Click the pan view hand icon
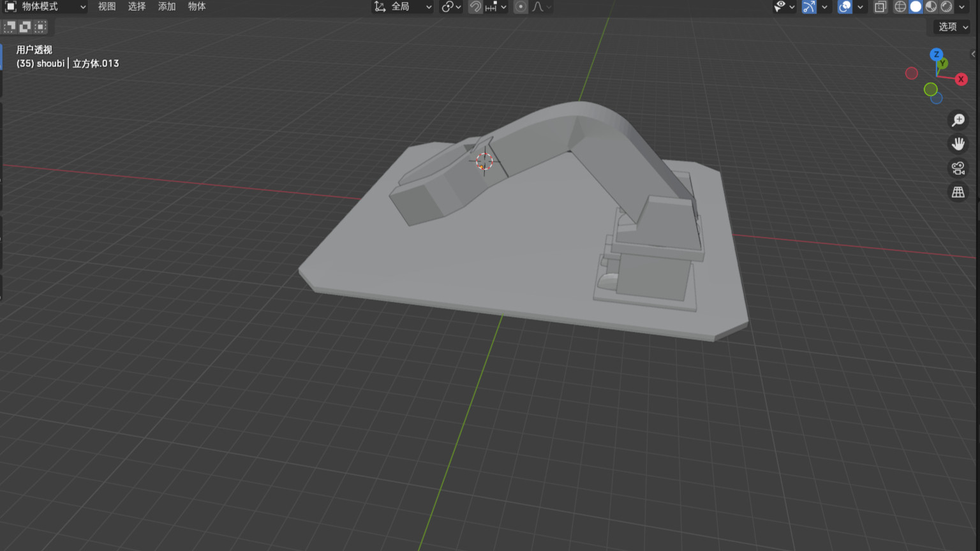This screenshot has height=551, width=980. pos(958,144)
